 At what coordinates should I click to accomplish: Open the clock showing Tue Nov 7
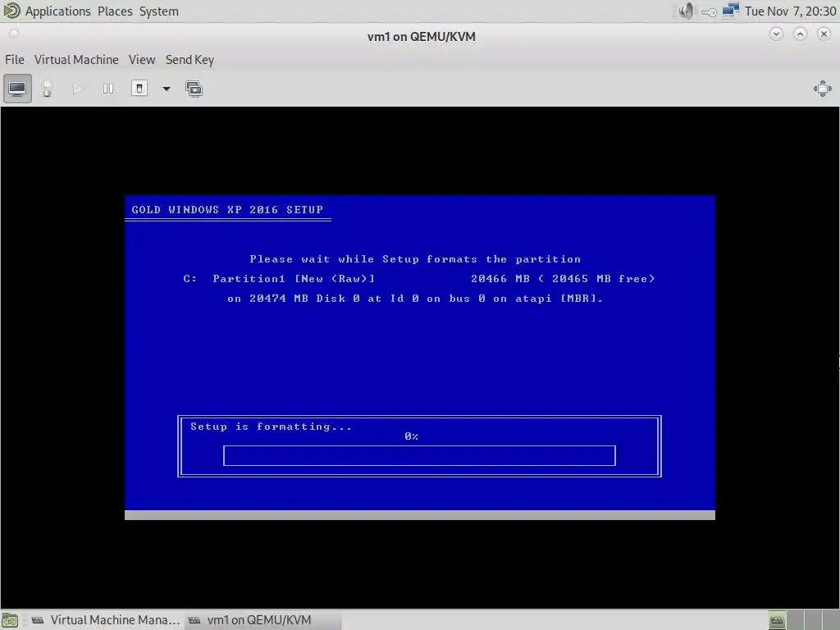coord(790,11)
